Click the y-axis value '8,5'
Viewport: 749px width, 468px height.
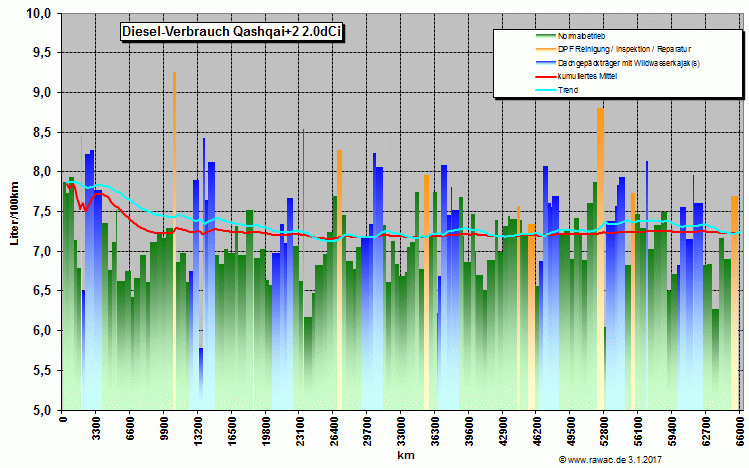point(42,132)
